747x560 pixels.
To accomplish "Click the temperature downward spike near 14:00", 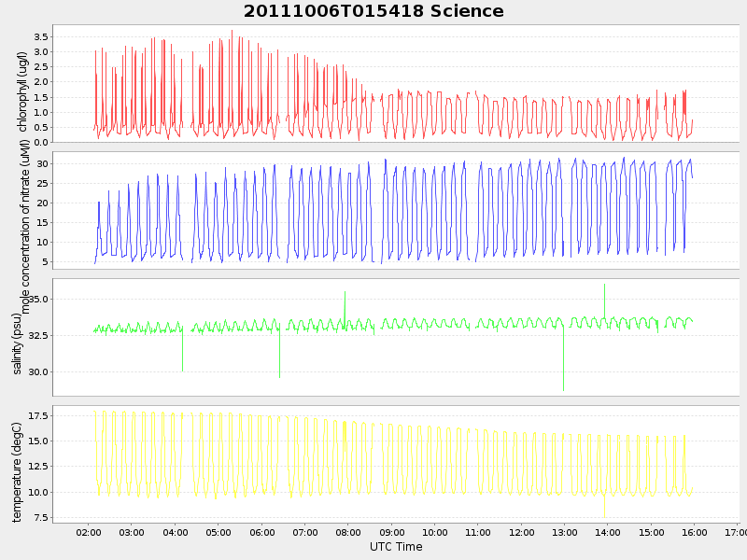I will point(604,506).
